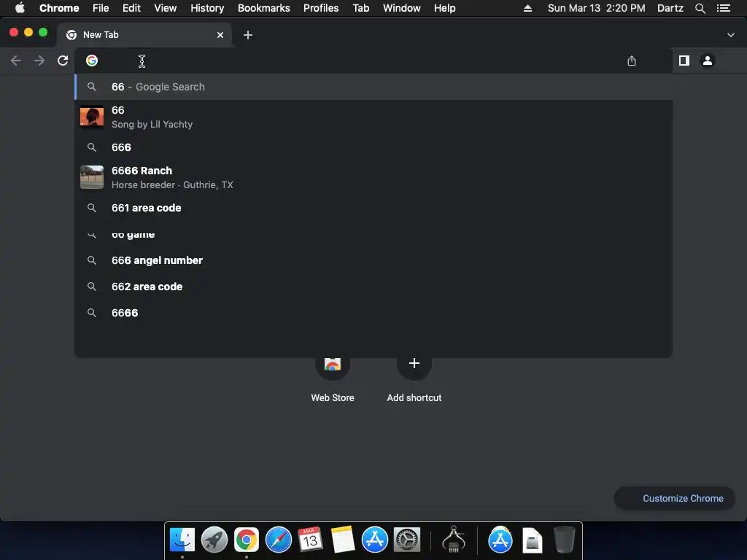Click the Chrome icon in the dock
The width and height of the screenshot is (747, 560).
[x=247, y=540]
